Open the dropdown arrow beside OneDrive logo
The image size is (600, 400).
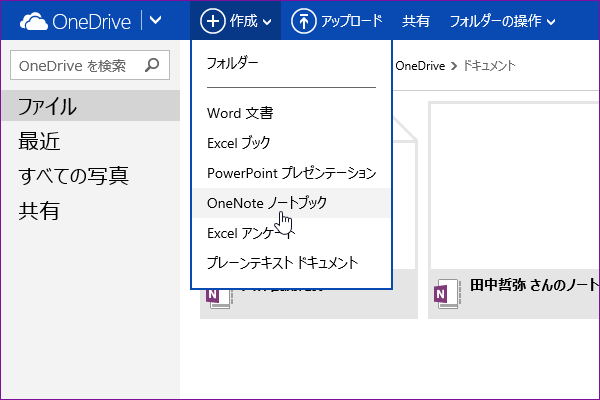[155, 20]
